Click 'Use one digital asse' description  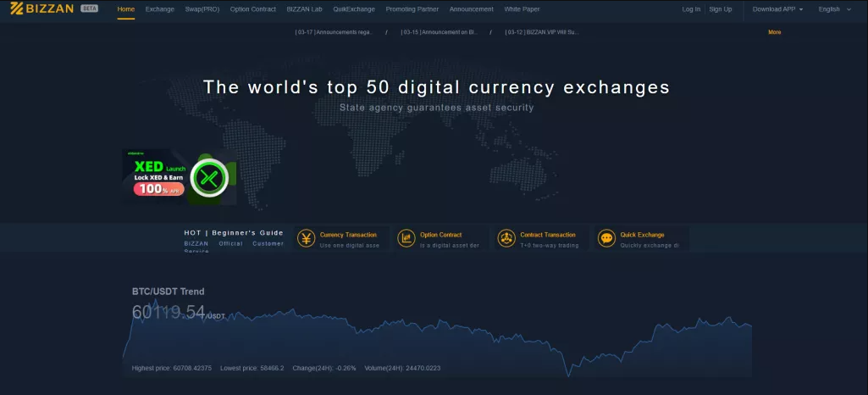(349, 246)
